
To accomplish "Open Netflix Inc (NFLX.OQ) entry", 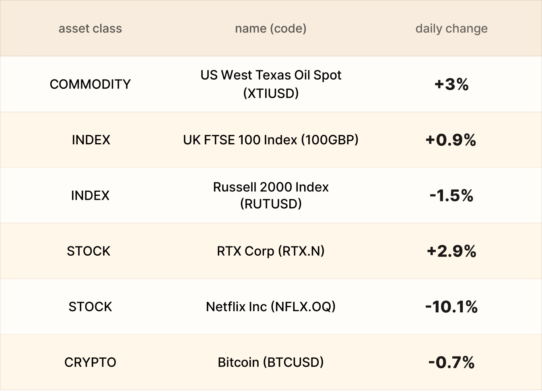I will [x=270, y=307].
